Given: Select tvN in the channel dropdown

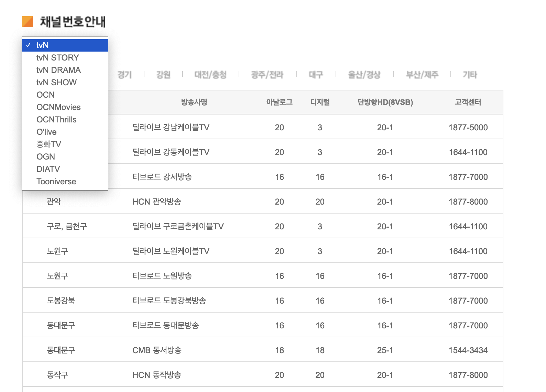Looking at the screenshot, I should (x=65, y=45).
